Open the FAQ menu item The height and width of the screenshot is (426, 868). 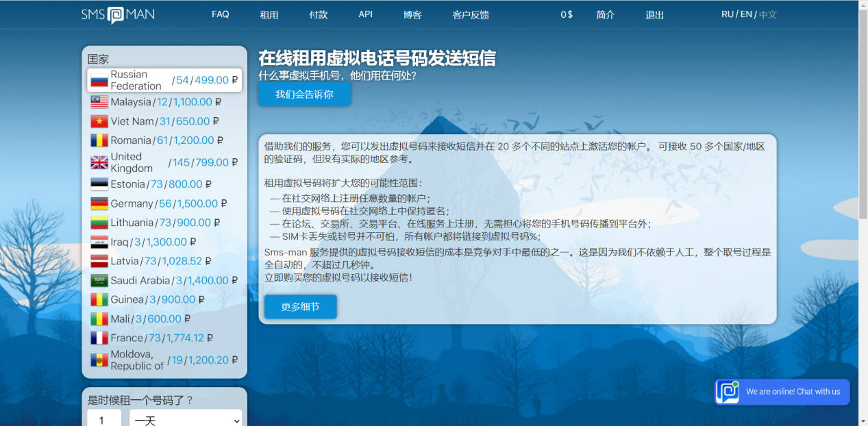[x=220, y=14]
